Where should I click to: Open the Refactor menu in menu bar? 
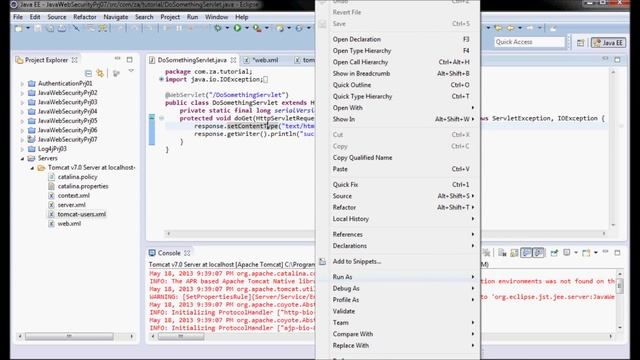[x=84, y=17]
